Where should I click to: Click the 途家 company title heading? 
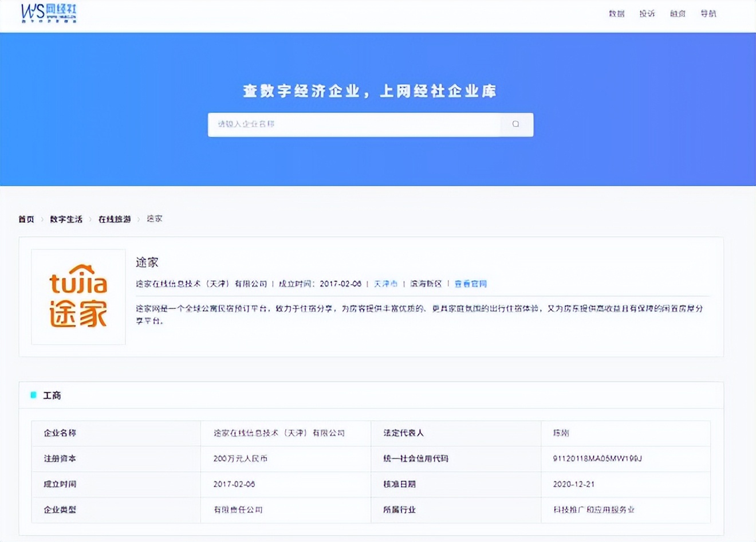coord(147,262)
